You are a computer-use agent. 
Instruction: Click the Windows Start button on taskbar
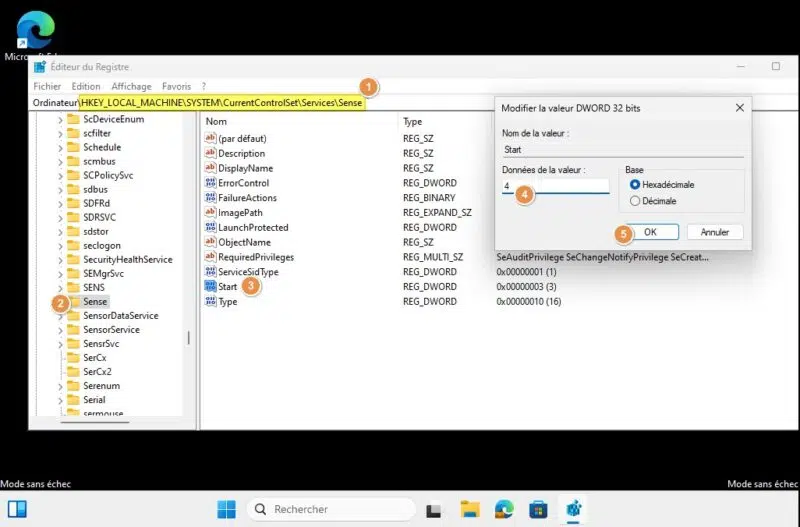point(226,509)
